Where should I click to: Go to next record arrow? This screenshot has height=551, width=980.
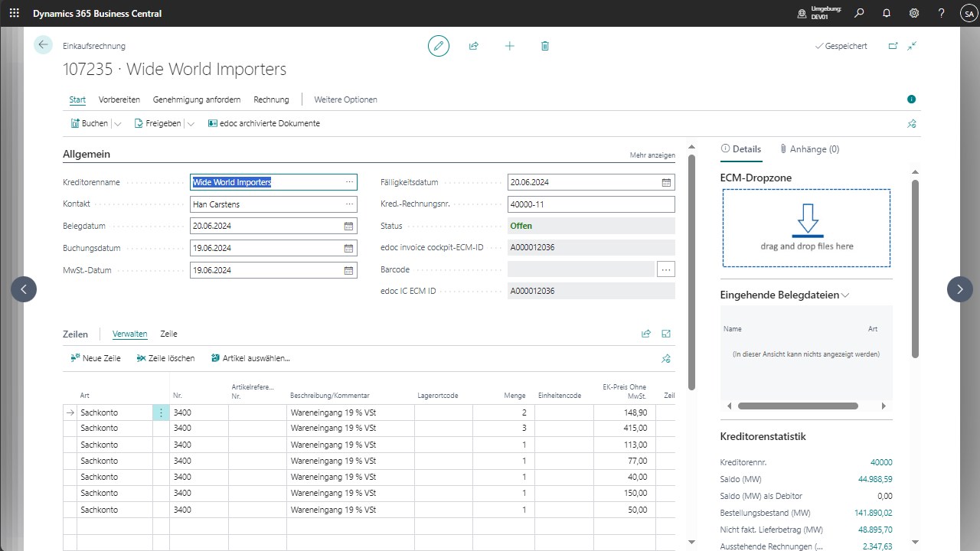coord(960,289)
